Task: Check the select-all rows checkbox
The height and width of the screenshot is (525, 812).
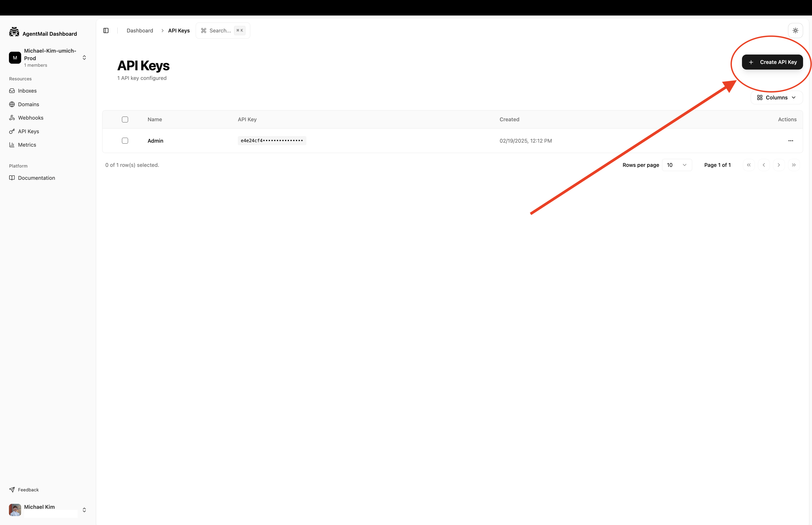Action: (125, 119)
